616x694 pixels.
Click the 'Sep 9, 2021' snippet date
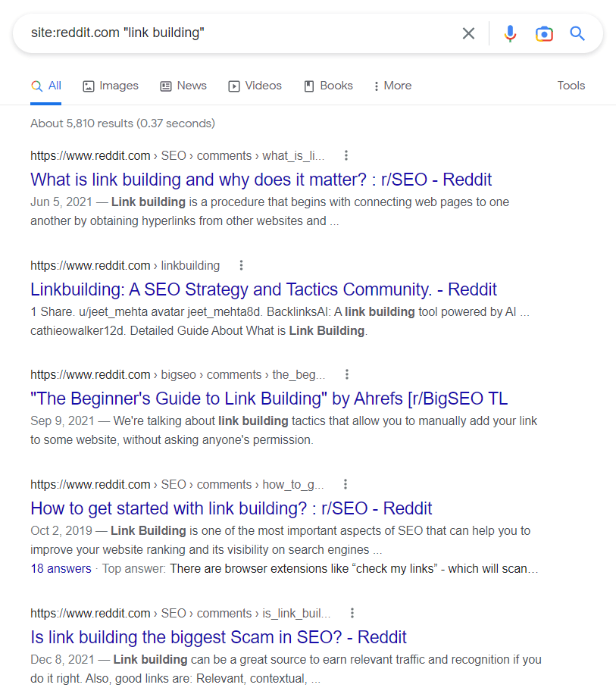(62, 421)
